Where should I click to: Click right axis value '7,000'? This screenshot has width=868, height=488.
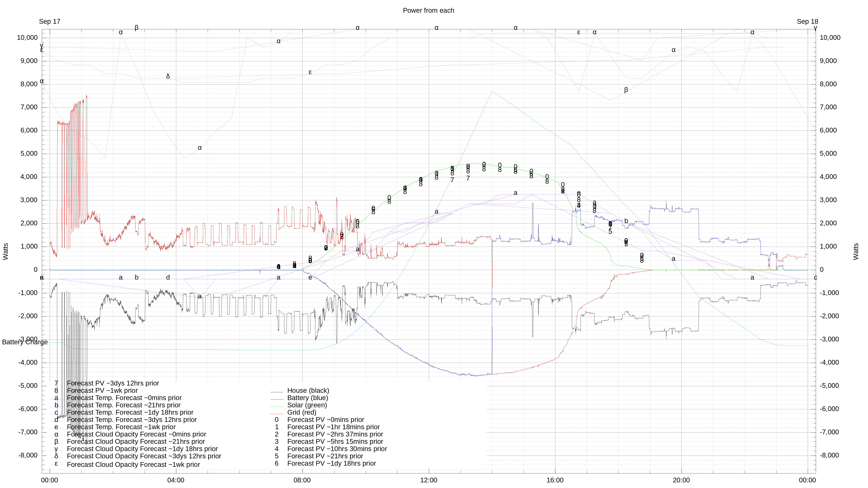click(828, 107)
